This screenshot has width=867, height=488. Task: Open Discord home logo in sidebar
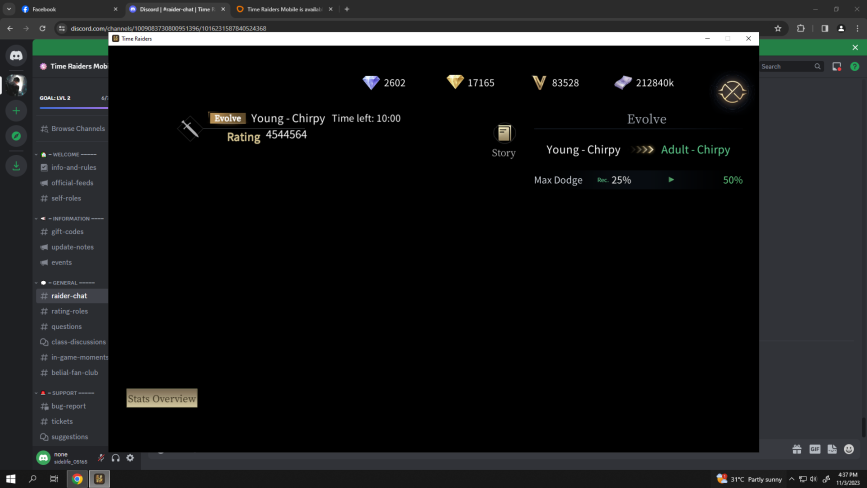click(16, 56)
